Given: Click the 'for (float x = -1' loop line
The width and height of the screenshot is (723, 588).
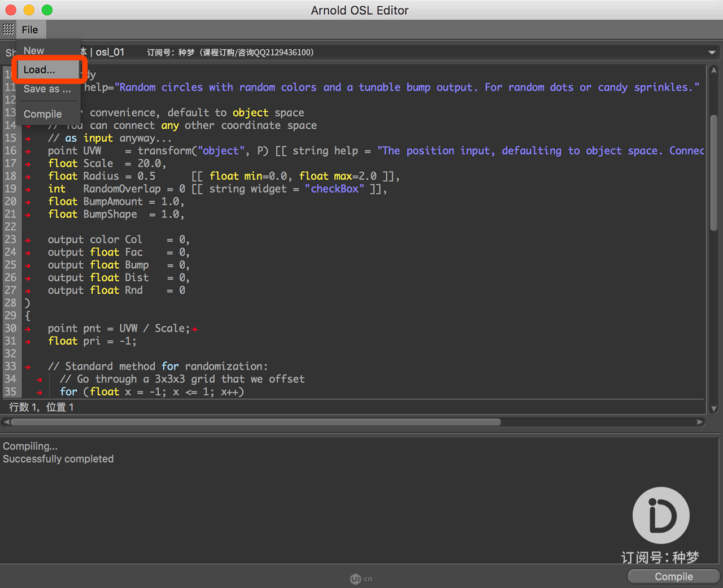Looking at the screenshot, I should coord(152,392).
